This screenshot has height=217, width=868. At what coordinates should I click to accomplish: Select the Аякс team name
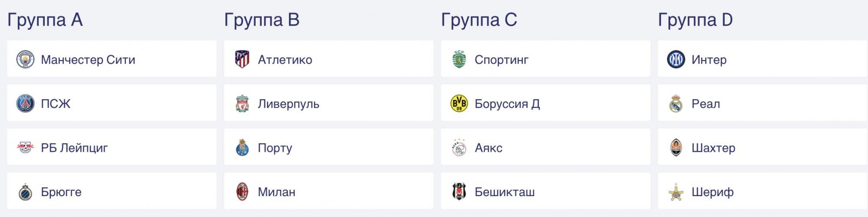click(x=488, y=148)
